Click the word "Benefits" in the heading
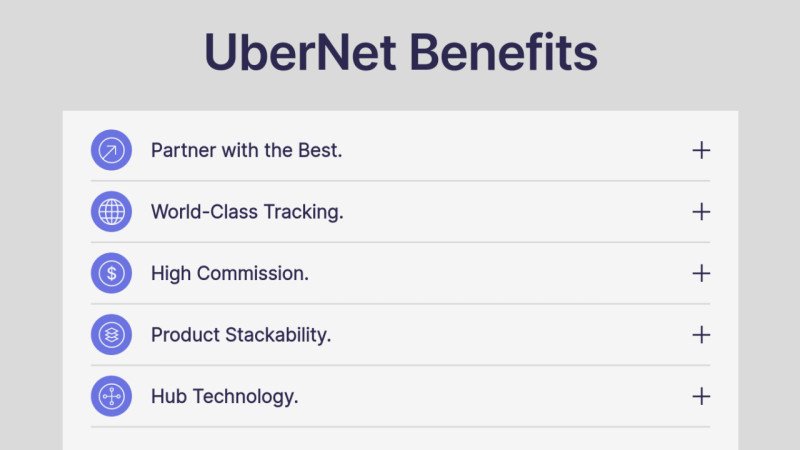 (x=504, y=52)
